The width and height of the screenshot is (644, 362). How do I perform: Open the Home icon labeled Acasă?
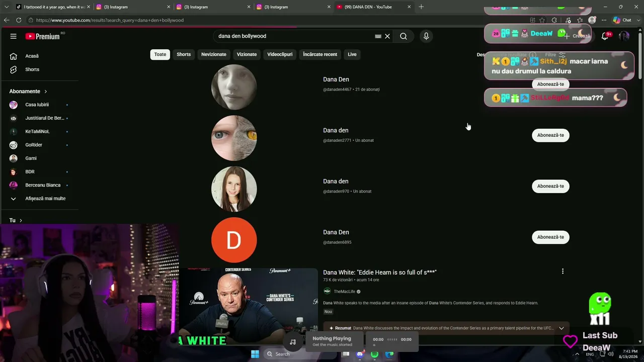14,56
